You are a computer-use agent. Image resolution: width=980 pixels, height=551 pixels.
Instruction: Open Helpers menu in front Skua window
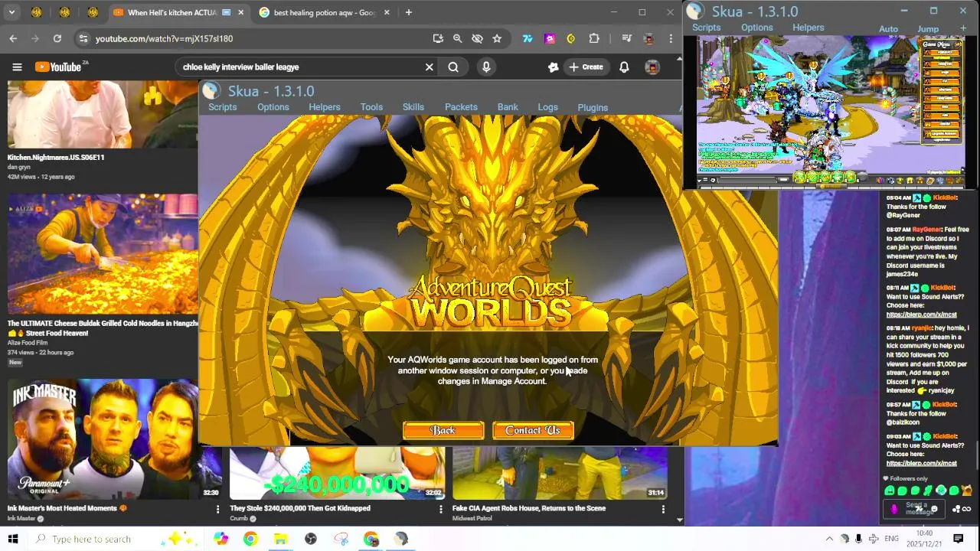point(325,107)
